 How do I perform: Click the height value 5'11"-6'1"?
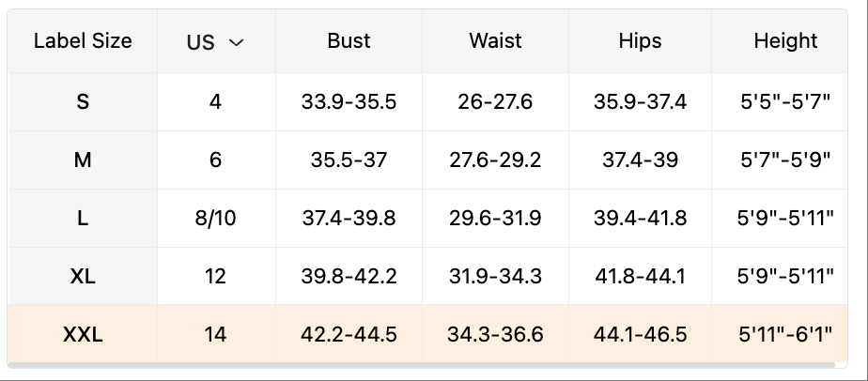(785, 334)
